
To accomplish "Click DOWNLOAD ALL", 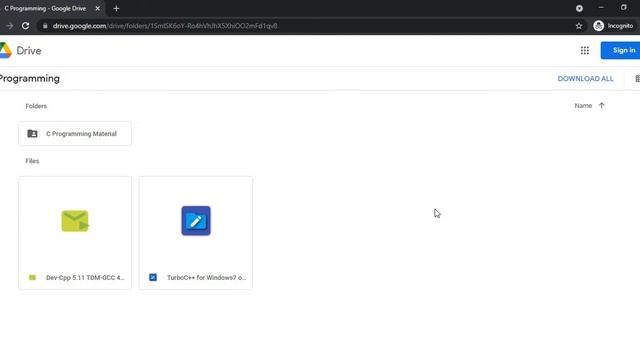I will (585, 79).
